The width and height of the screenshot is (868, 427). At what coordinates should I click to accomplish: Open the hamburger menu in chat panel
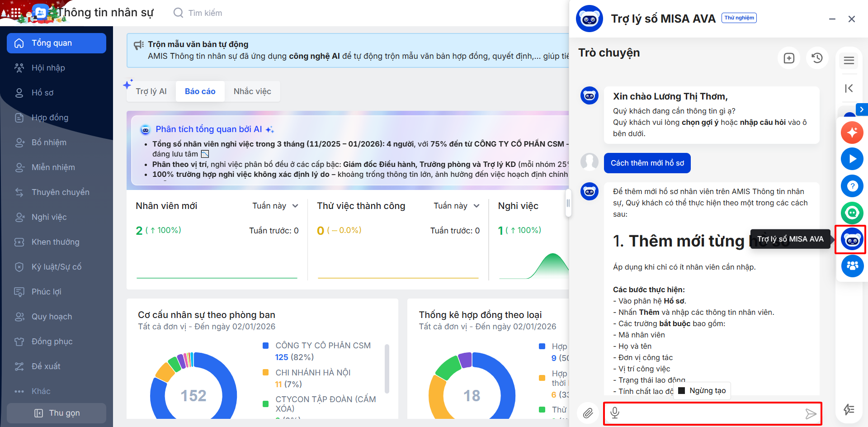(x=849, y=60)
